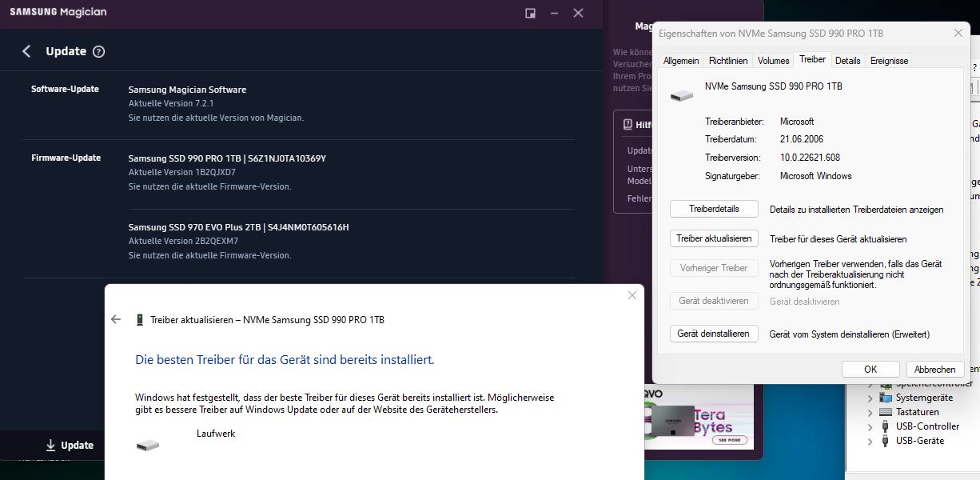Image resolution: width=980 pixels, height=480 pixels.
Task: Close the Treiber aktualisieren dialog
Action: point(632,295)
